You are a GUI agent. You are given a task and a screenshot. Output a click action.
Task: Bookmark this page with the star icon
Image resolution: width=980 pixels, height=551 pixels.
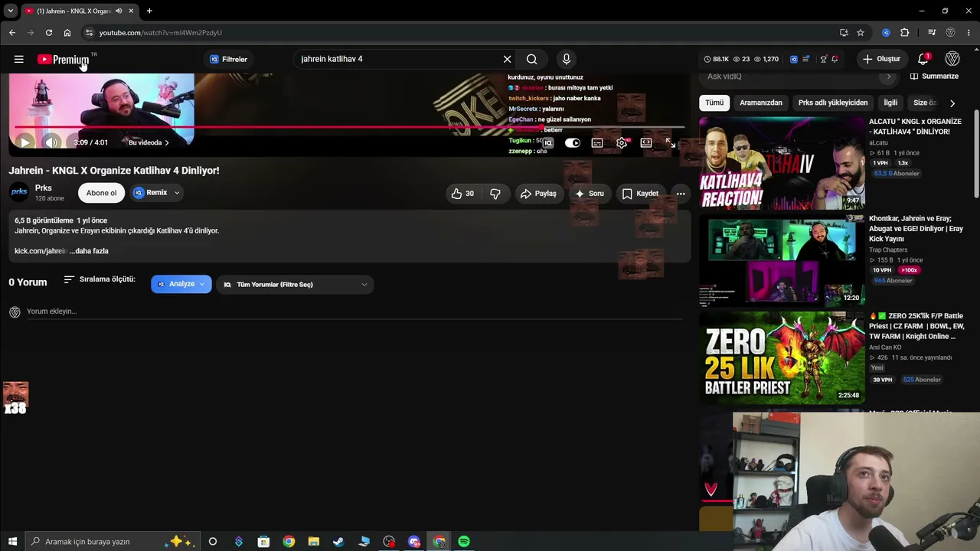click(861, 33)
